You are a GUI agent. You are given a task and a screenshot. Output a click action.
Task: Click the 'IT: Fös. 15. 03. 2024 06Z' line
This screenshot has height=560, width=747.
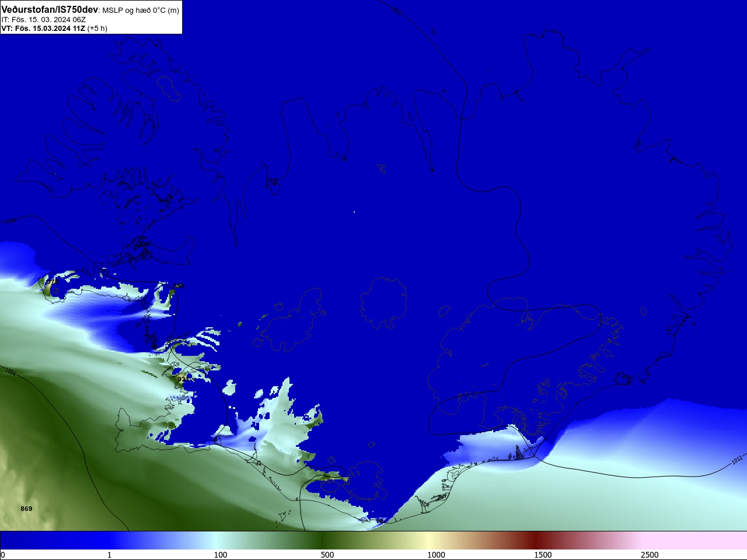(43, 20)
